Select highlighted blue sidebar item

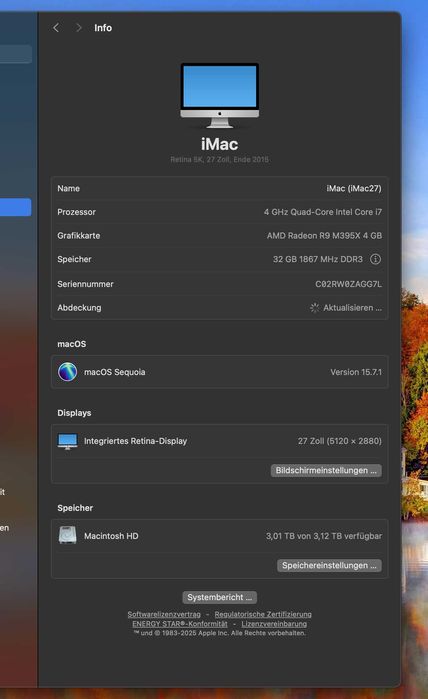pyautogui.click(x=16, y=207)
